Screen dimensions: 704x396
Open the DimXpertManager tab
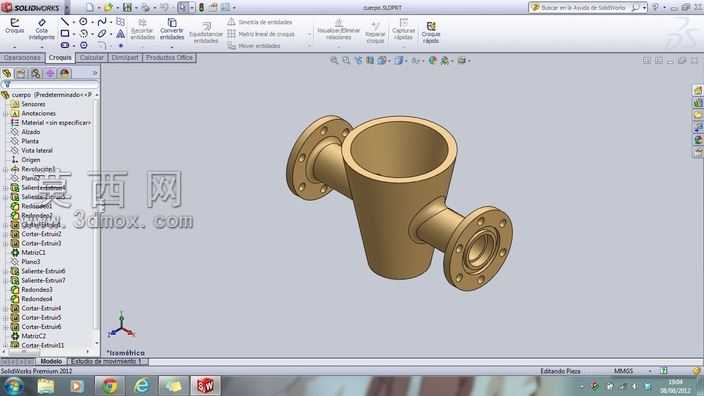coord(50,73)
